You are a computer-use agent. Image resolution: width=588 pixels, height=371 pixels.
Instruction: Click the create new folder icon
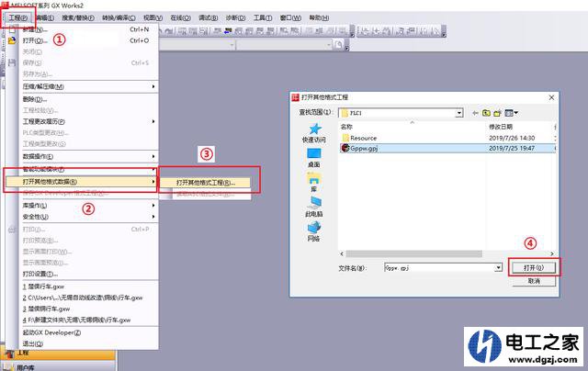coord(498,113)
